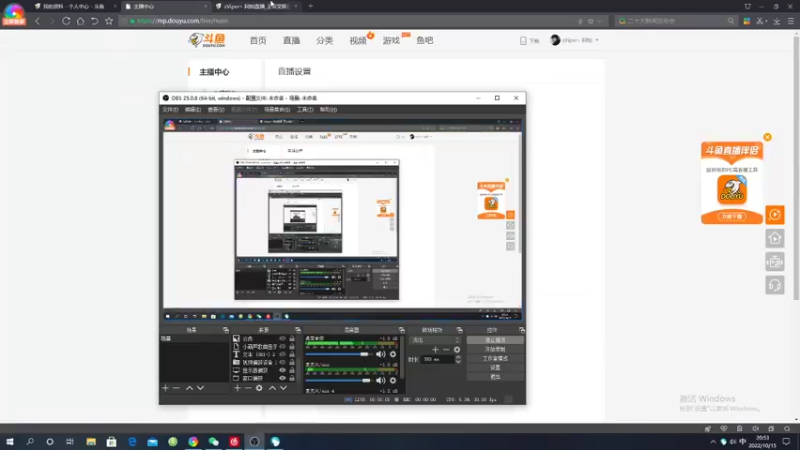The image size is (800, 450).
Task: Toggle the lock of 文本 (GDI+) 2 source
Action: tap(292, 354)
